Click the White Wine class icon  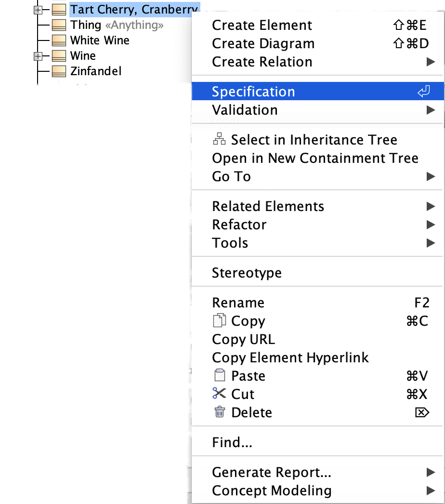[x=59, y=40]
